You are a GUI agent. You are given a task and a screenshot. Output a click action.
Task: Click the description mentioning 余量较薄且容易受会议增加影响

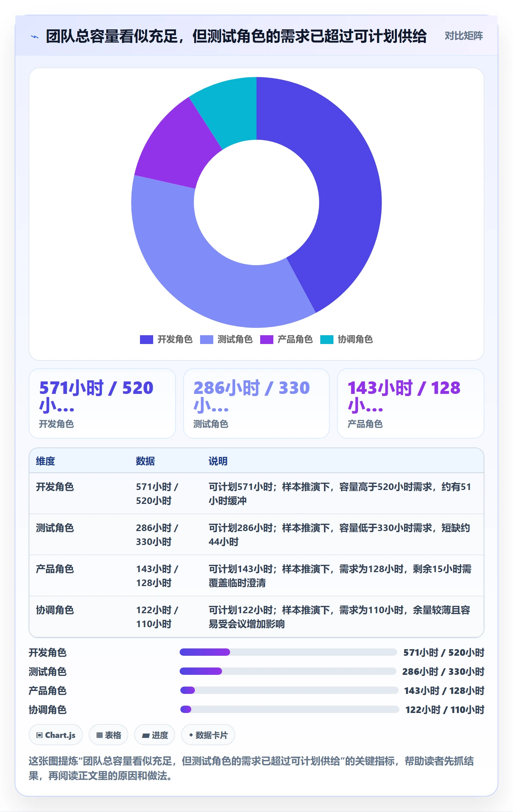339,617
